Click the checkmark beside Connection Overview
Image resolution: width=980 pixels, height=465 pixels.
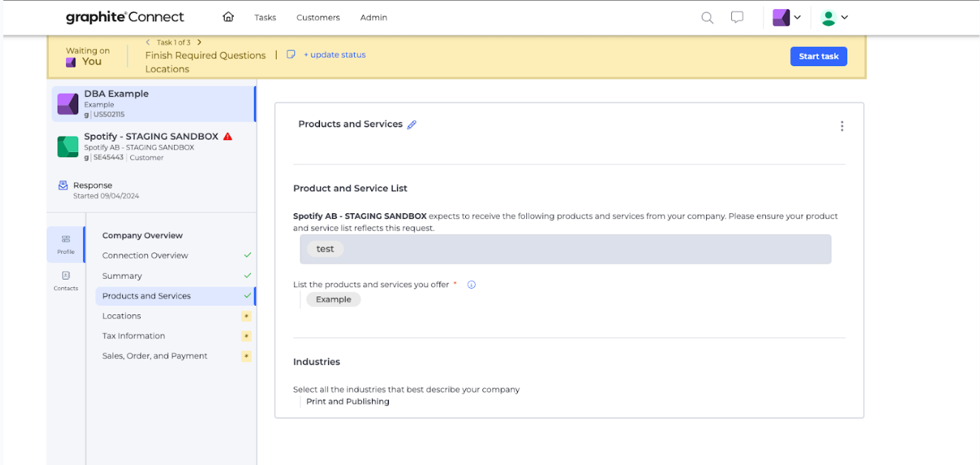[x=247, y=255]
